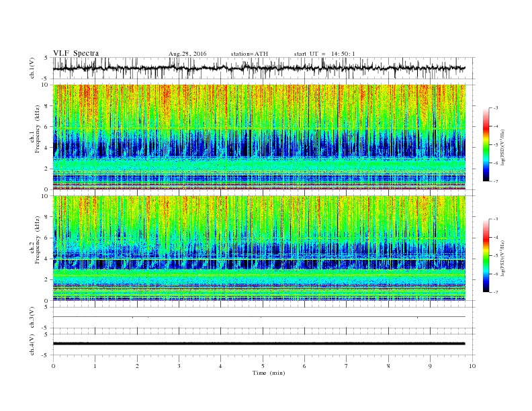Viewport: 532px width, 411px height.
Task: Click the "6" kHz tick of ch.1 spectrogram
Action: pos(47,127)
